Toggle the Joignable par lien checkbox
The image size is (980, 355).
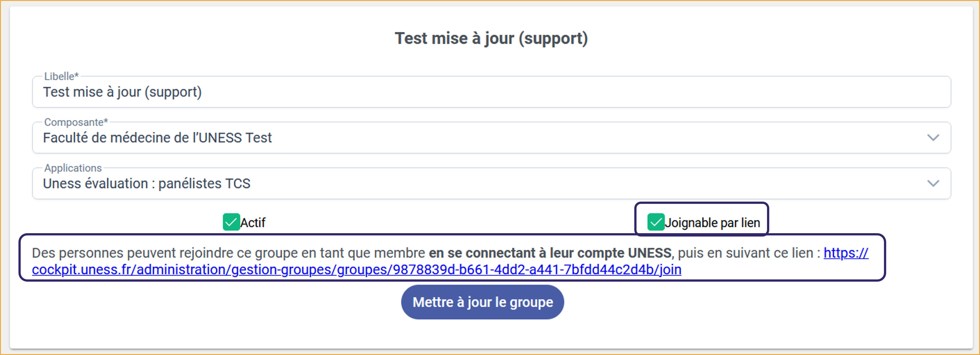point(655,222)
